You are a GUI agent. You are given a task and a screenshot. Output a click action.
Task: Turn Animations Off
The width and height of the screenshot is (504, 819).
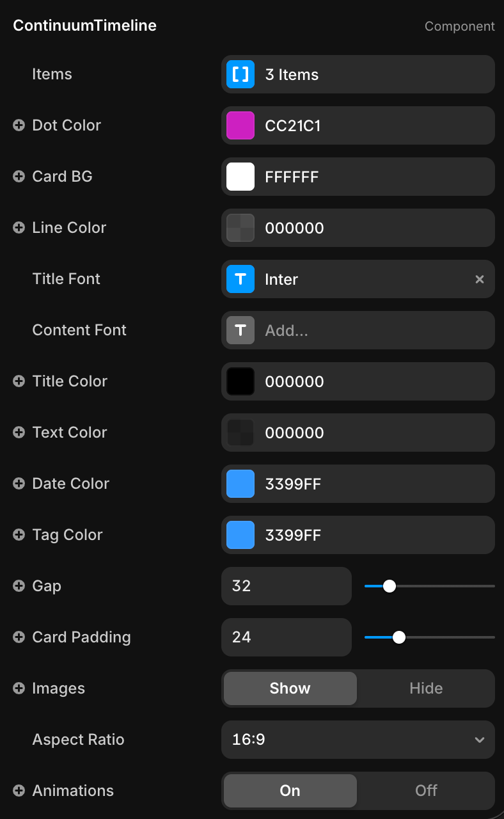[426, 791]
